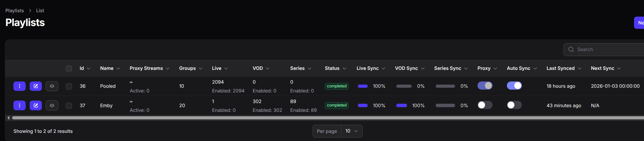This screenshot has height=141, width=644.
Task: Disable Auto Sync for Pooled playlist
Action: tap(514, 86)
